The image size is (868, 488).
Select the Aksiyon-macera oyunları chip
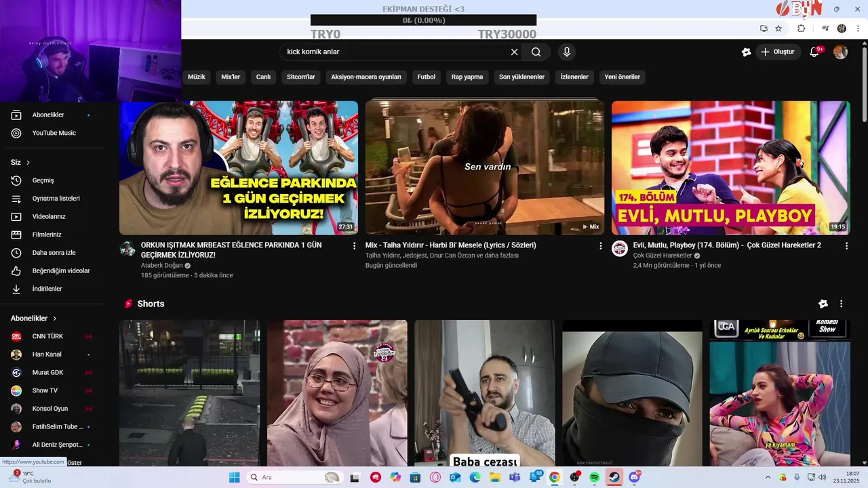pos(366,77)
